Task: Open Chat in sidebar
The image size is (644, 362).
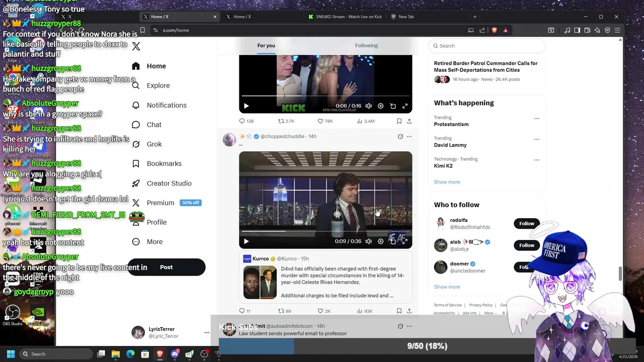Action: 146,125
